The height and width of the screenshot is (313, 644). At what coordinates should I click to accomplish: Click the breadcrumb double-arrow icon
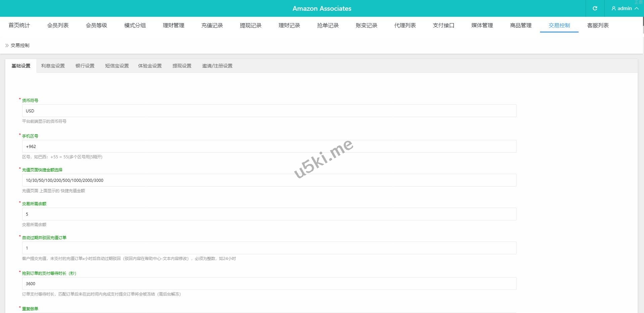click(7, 45)
